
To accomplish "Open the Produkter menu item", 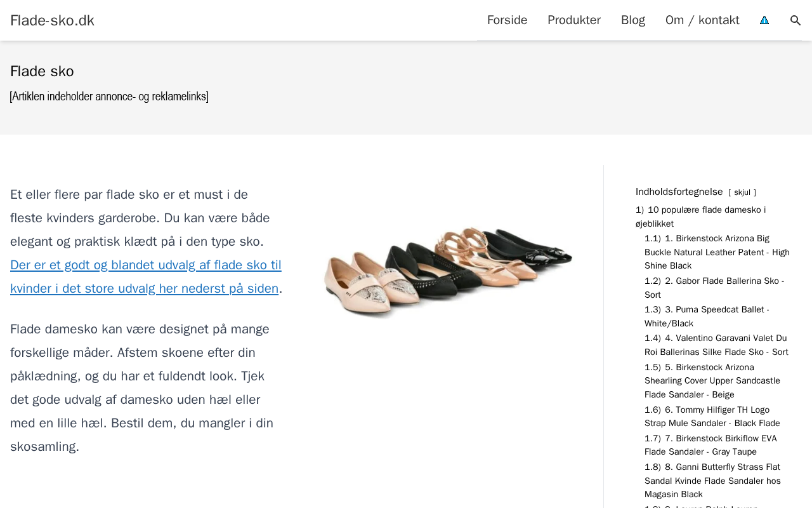I will pos(573,20).
